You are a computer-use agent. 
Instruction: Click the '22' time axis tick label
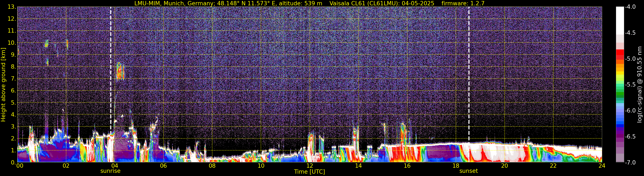(553, 166)
